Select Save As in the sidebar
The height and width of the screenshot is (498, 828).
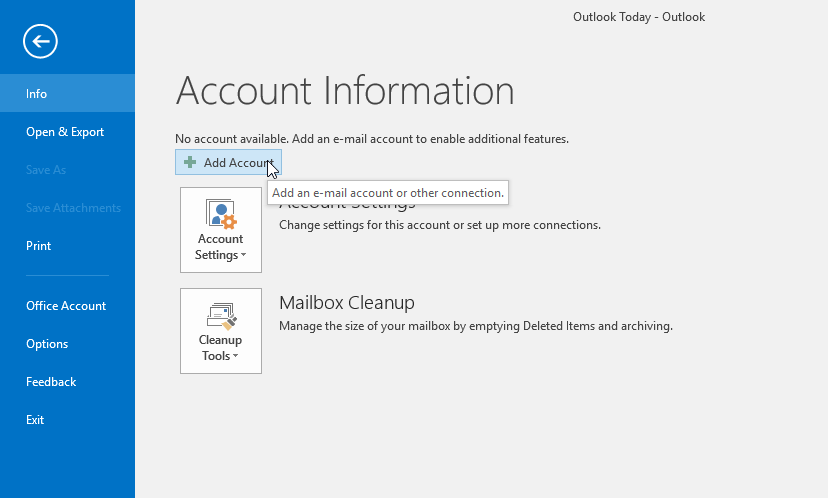tap(68, 170)
